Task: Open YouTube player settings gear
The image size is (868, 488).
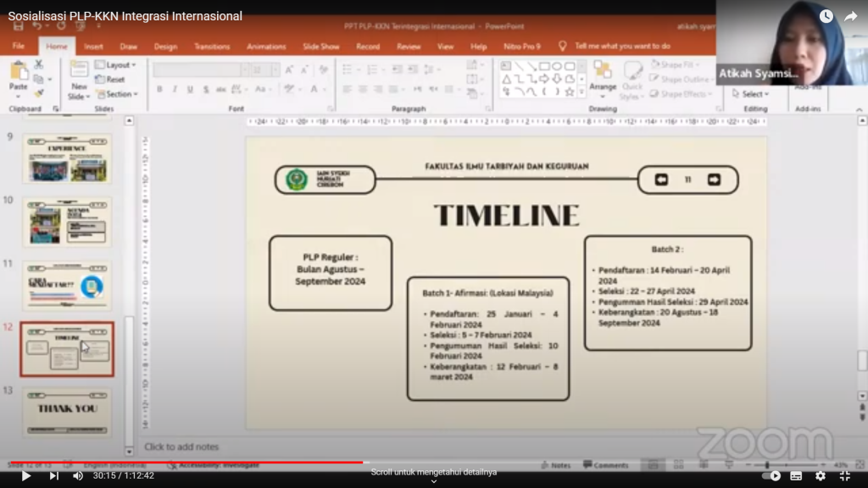Action: 821,475
